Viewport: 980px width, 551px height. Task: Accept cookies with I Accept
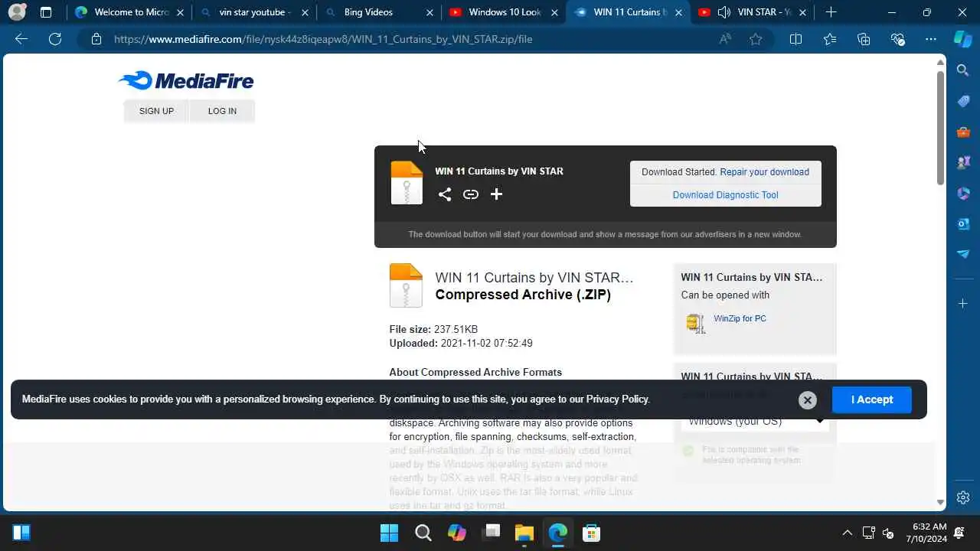[x=872, y=399]
